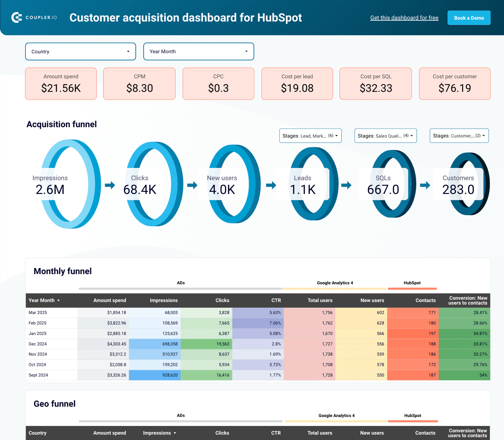
Task: Open the Country filter dropdown
Action: point(80,51)
